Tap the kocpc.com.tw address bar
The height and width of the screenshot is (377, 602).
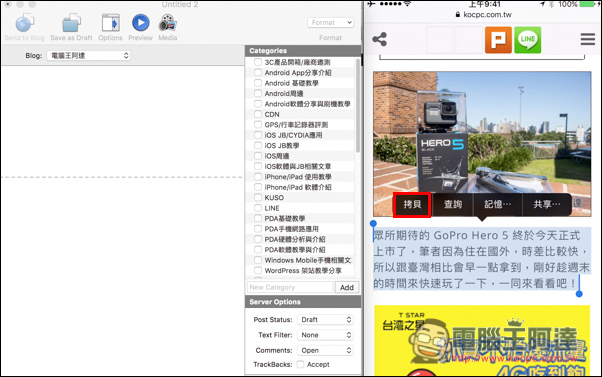click(483, 15)
